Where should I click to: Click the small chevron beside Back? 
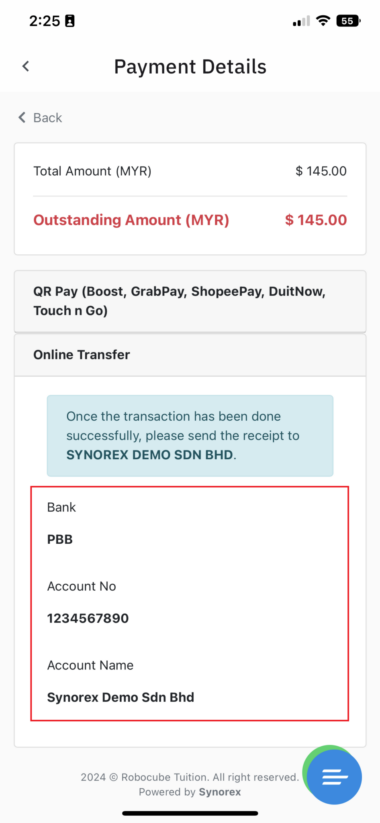(22, 117)
